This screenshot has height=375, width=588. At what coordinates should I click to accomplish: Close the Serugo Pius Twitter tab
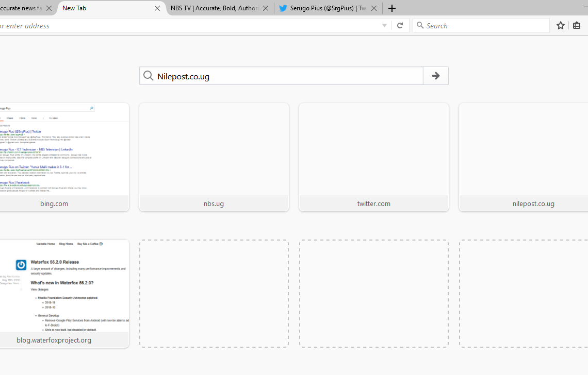(374, 8)
